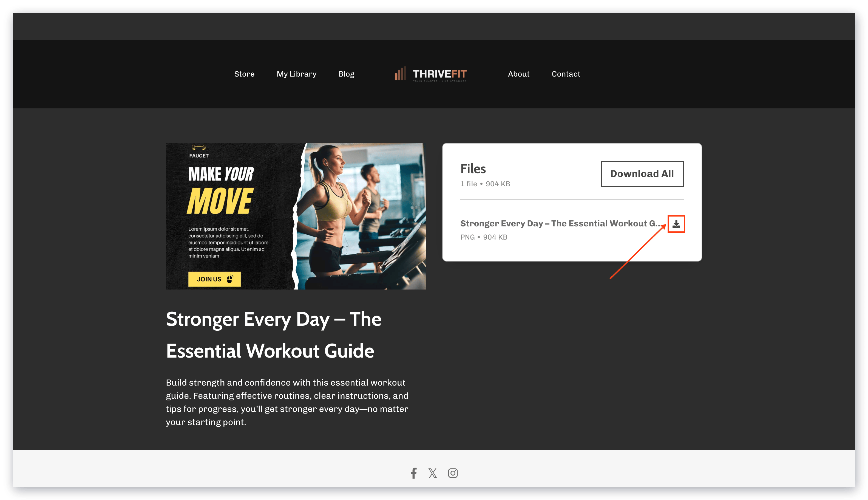Viewport: 868px width, 500px height.
Task: Navigate to the Blog page
Action: [346, 74]
